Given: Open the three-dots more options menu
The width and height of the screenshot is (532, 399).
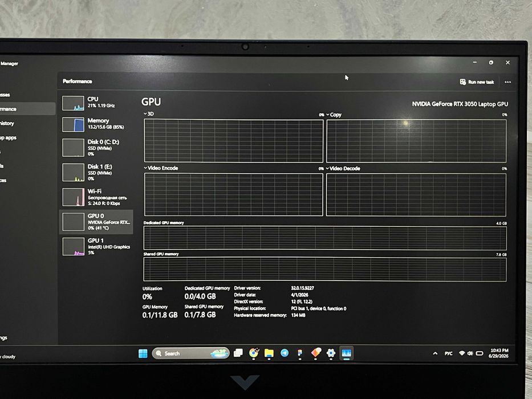Looking at the screenshot, I should pyautogui.click(x=507, y=82).
